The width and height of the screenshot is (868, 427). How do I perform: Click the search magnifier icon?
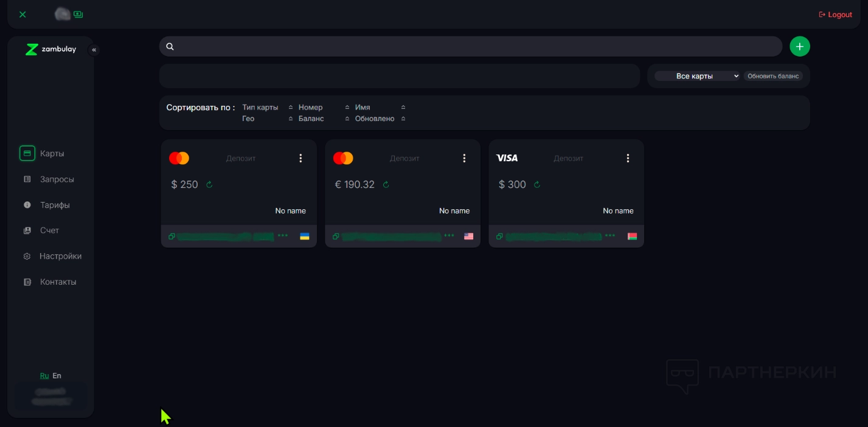pos(170,46)
